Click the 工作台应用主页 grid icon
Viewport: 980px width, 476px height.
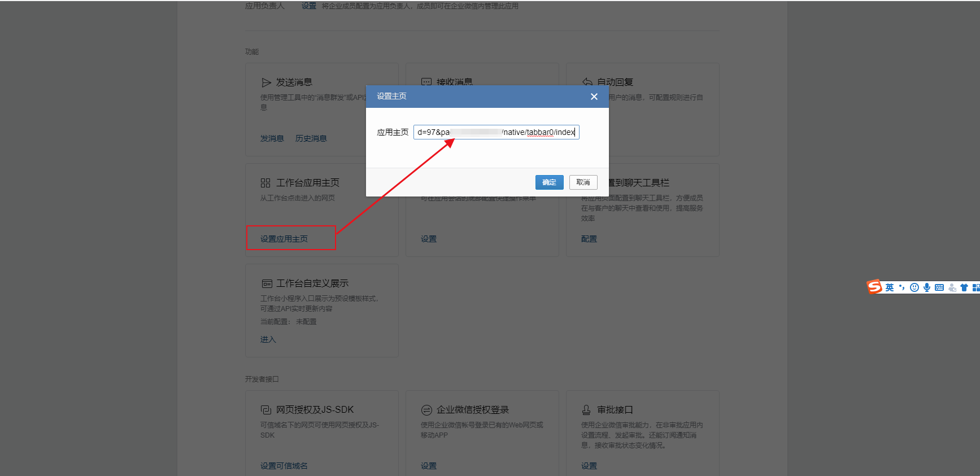click(x=265, y=183)
